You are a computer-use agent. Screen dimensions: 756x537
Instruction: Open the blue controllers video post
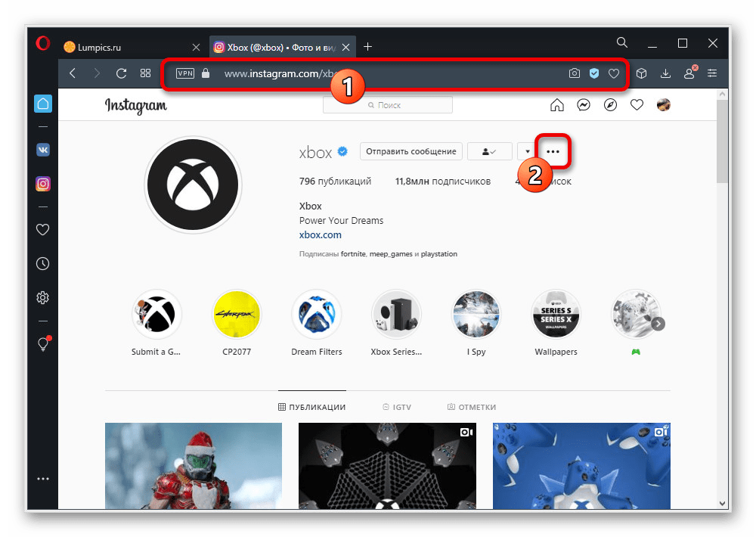click(581, 466)
